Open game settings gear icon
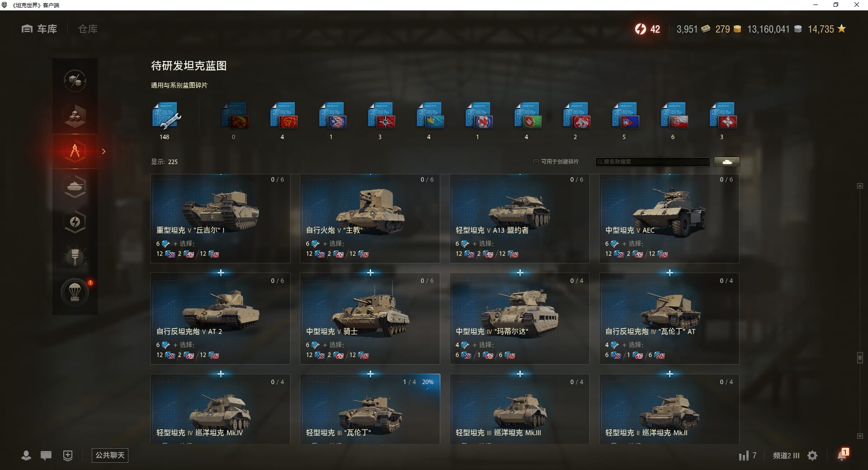The height and width of the screenshot is (470, 868). click(812, 456)
